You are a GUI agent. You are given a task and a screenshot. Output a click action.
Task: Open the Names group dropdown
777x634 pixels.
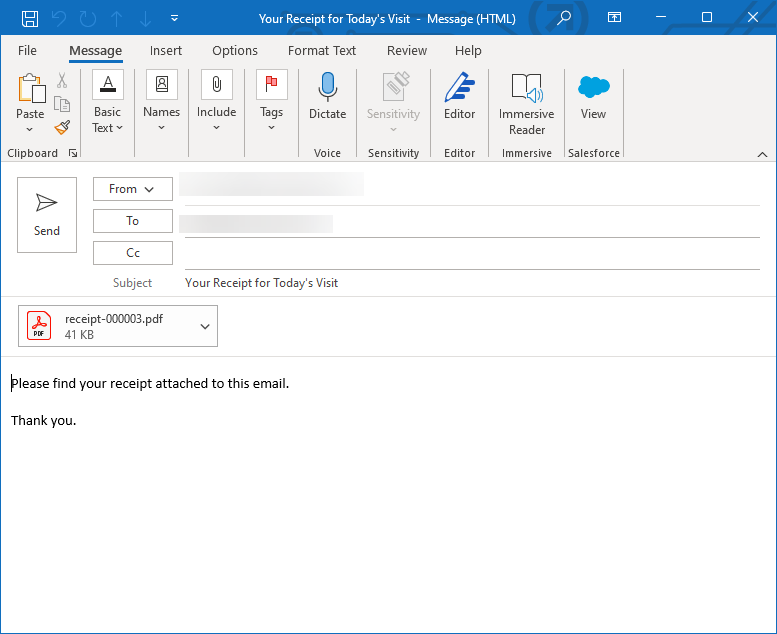click(x=162, y=101)
